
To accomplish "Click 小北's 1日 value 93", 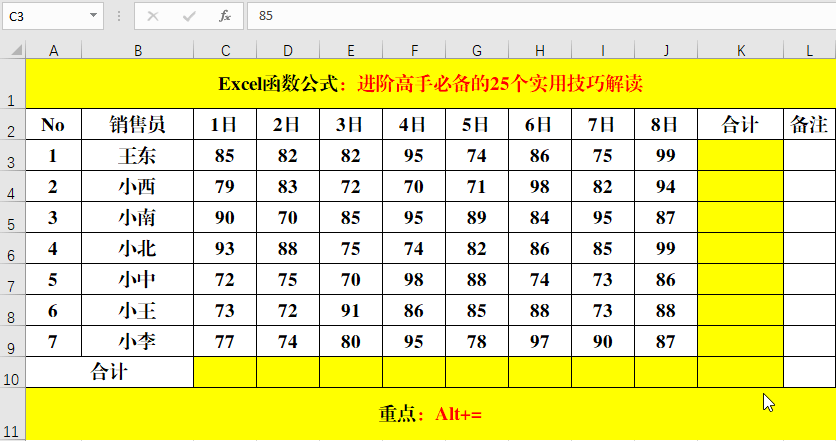I will point(225,248).
